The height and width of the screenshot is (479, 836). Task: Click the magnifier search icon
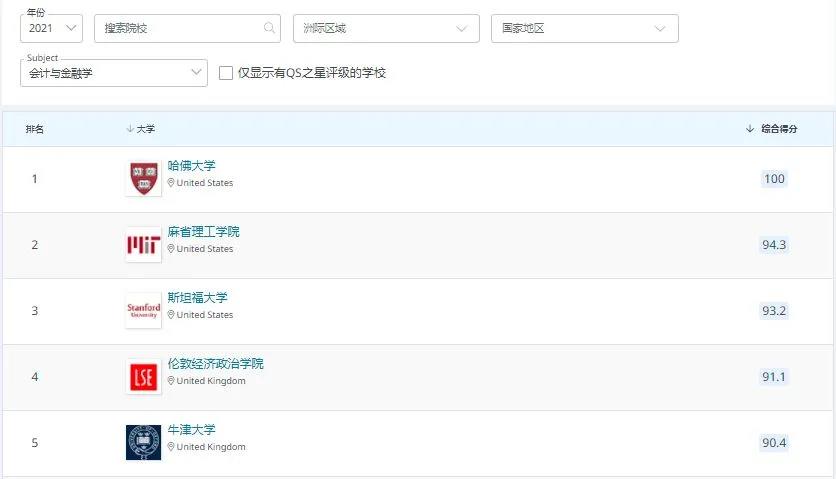[270, 28]
